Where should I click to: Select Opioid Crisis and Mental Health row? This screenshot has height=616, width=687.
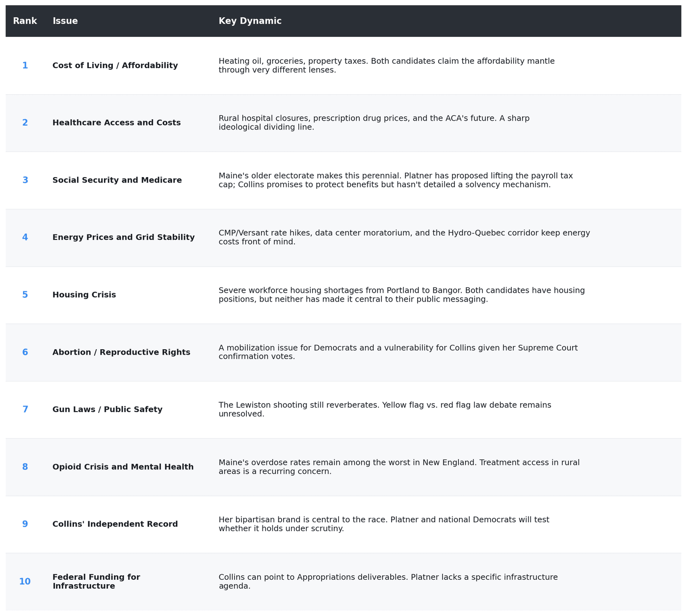[343, 467]
